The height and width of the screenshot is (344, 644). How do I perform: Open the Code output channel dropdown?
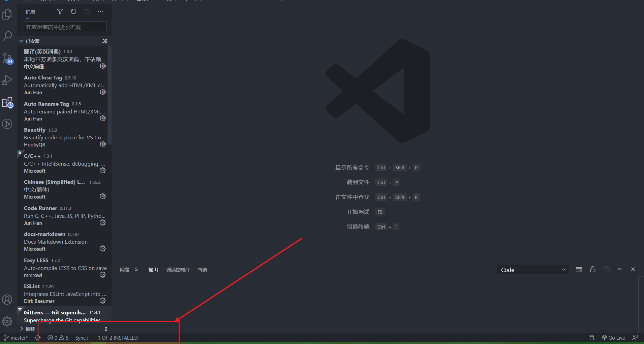click(533, 270)
